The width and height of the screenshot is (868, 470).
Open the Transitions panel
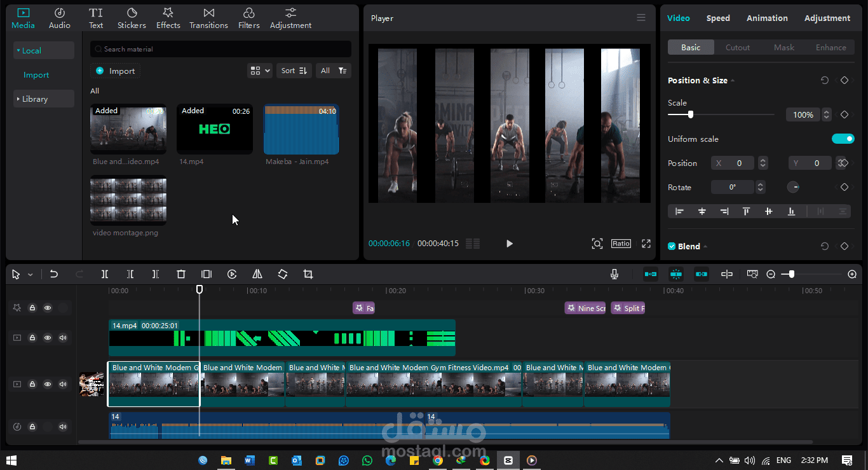click(208, 18)
